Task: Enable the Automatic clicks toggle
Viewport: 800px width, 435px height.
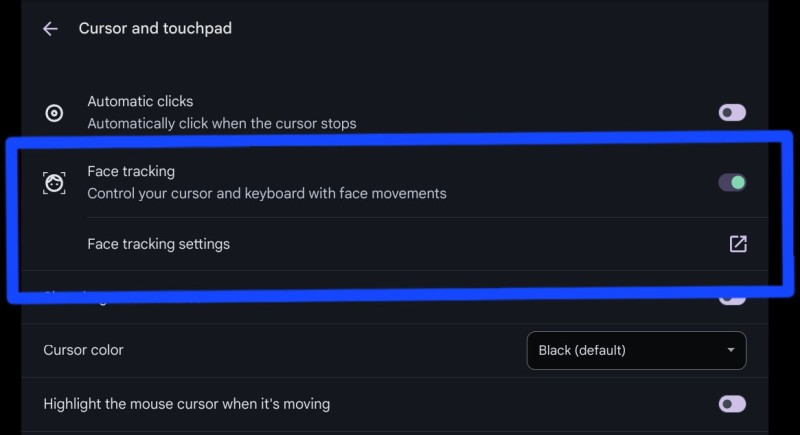Action: pyautogui.click(x=732, y=113)
